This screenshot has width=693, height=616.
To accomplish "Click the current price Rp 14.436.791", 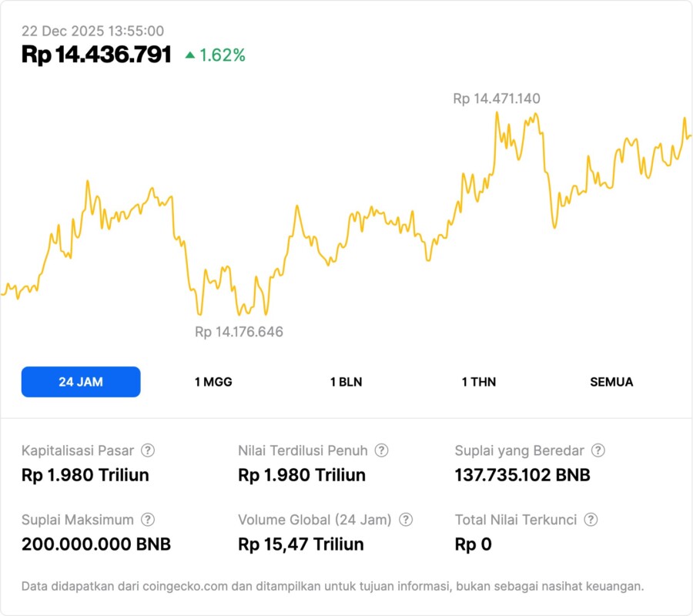I will (96, 55).
